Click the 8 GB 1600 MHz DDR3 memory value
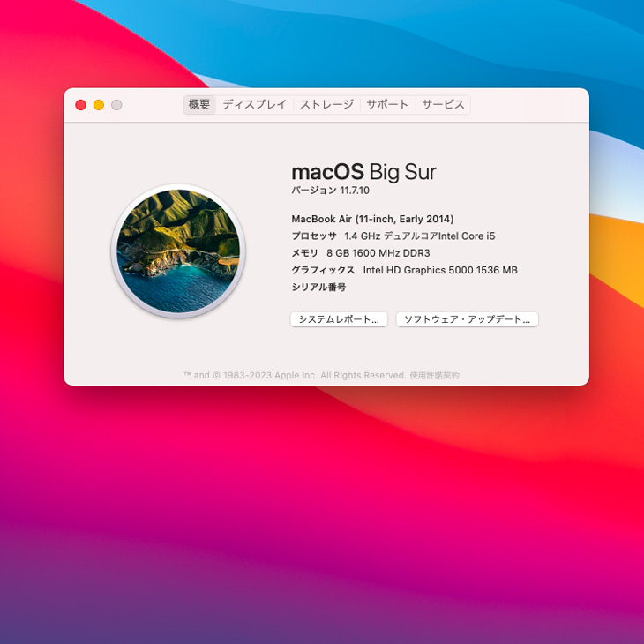This screenshot has width=644, height=644. (378, 253)
